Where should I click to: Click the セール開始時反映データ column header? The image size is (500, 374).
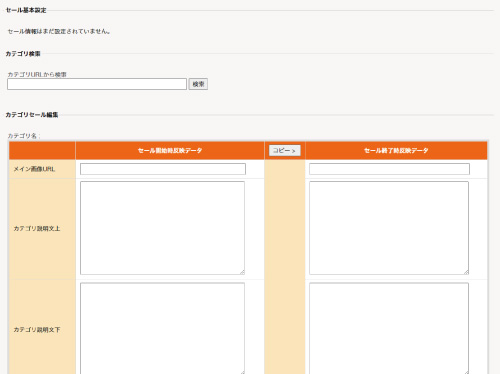(170, 150)
